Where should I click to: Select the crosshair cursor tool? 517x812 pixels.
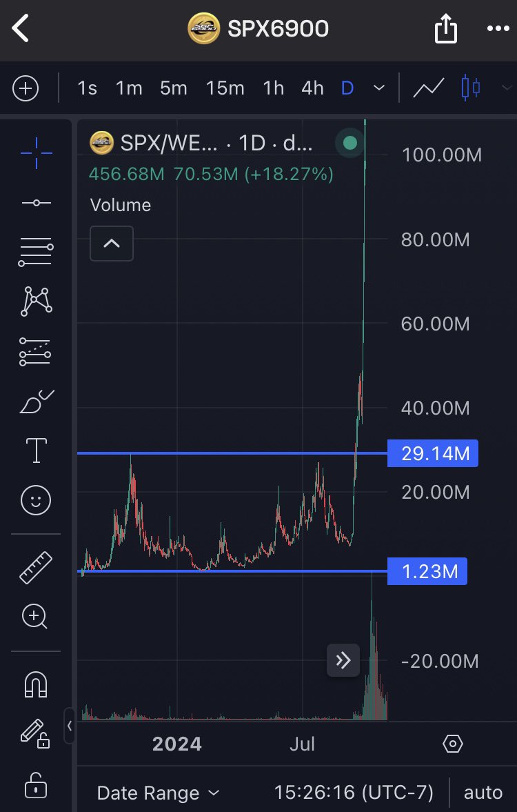37,153
